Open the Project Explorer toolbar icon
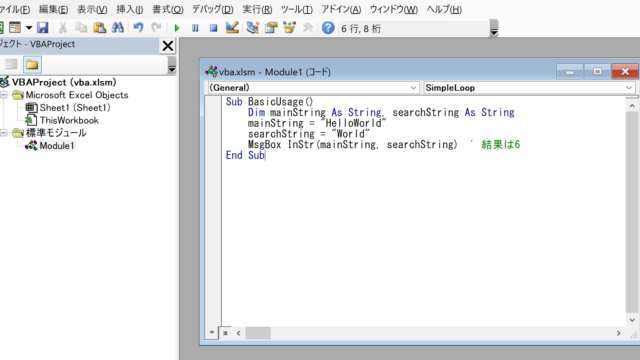 pyautogui.click(x=253, y=28)
